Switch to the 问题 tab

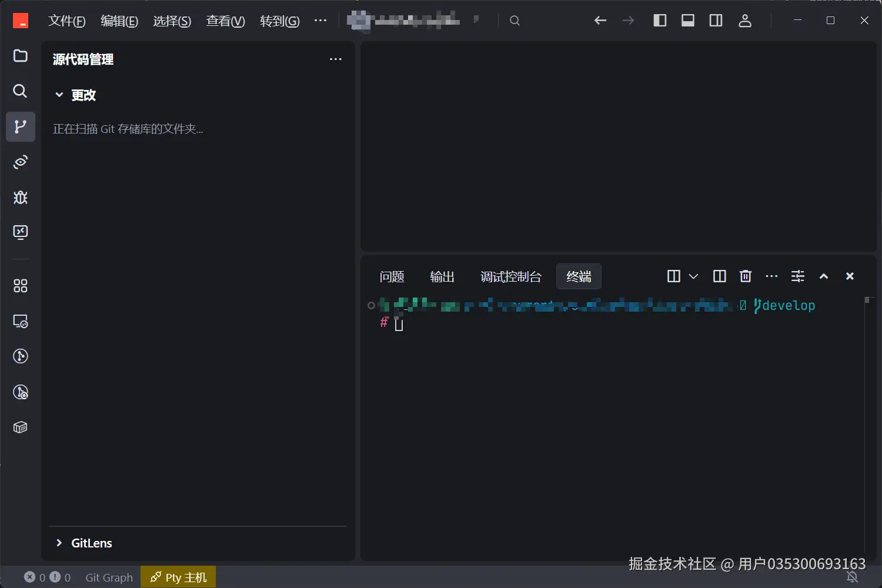pos(392,277)
